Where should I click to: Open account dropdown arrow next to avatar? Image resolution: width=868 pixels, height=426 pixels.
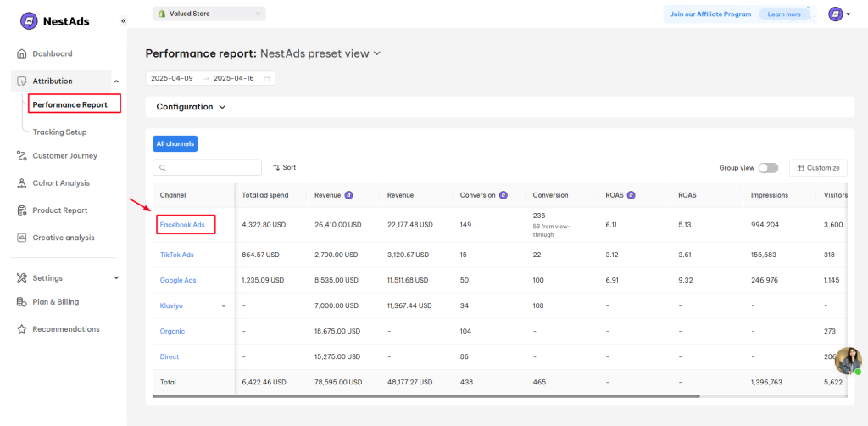848,14
